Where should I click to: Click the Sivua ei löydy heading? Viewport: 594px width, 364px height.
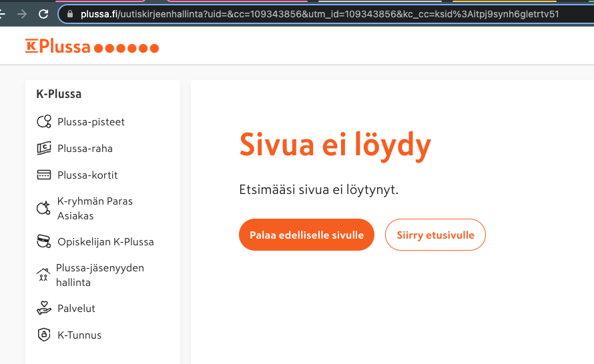point(335,146)
